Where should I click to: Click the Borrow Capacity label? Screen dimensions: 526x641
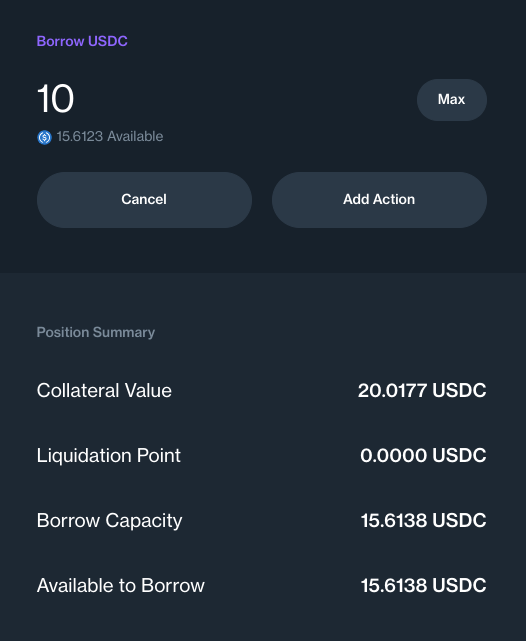[x=110, y=521]
